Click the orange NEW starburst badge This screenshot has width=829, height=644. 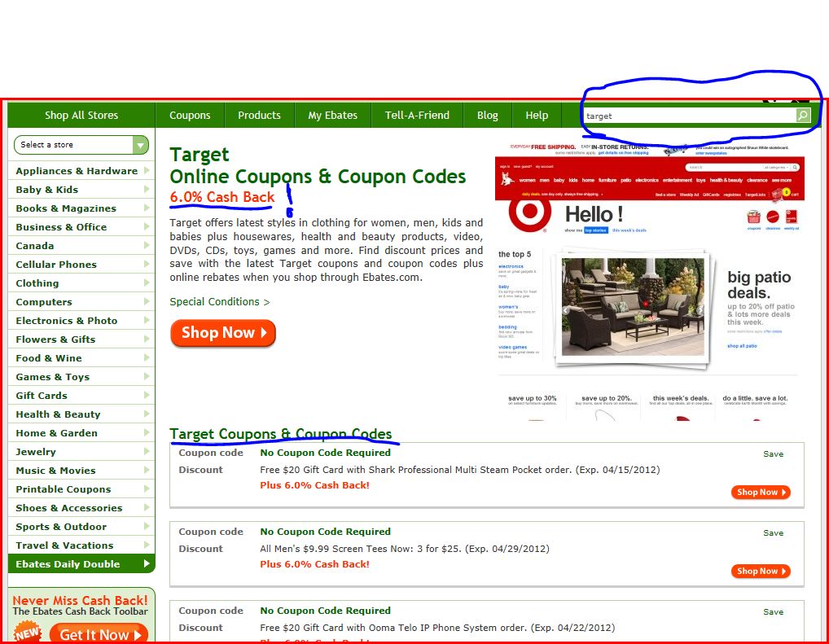(27, 633)
